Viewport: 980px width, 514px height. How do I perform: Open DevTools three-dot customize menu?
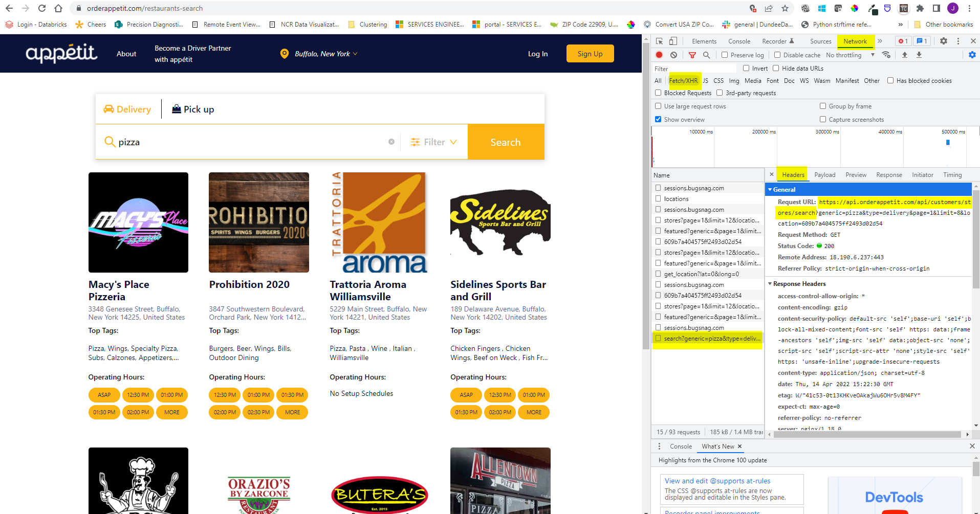[x=958, y=41]
